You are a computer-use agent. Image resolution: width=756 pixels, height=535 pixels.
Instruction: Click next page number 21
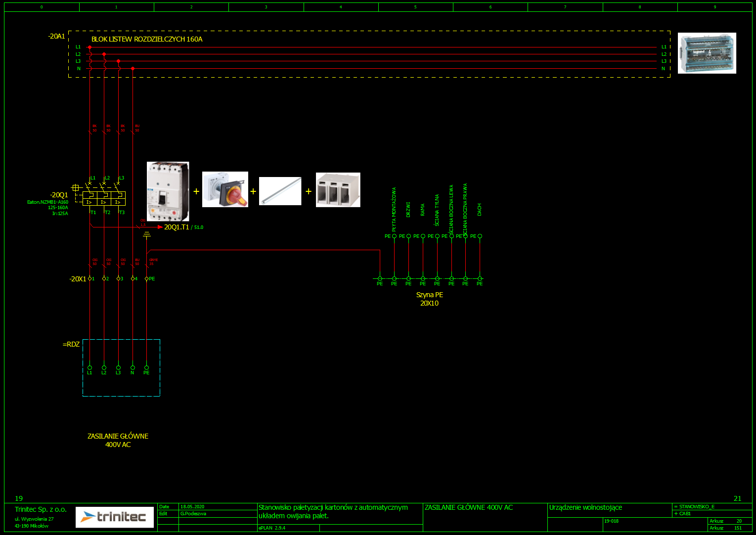click(737, 498)
